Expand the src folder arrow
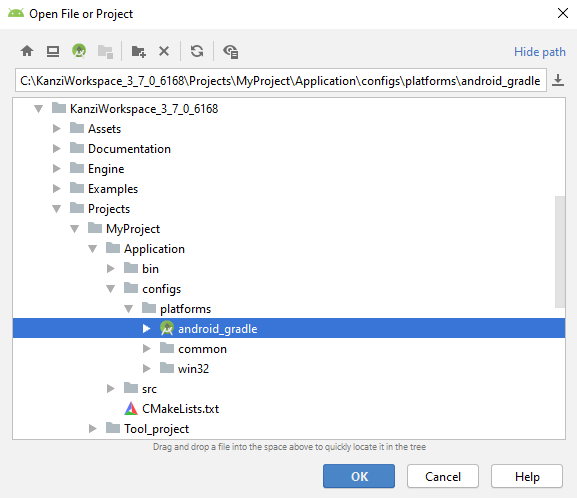Image resolution: width=577 pixels, height=498 pixels. [110, 388]
